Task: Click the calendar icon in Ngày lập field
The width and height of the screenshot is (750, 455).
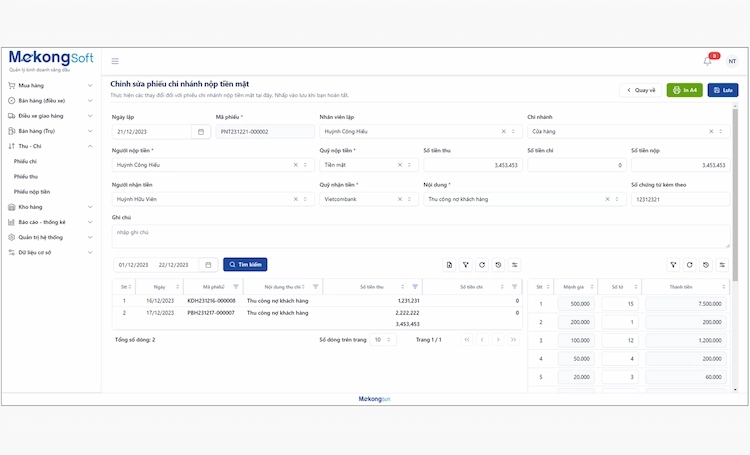Action: 201,131
